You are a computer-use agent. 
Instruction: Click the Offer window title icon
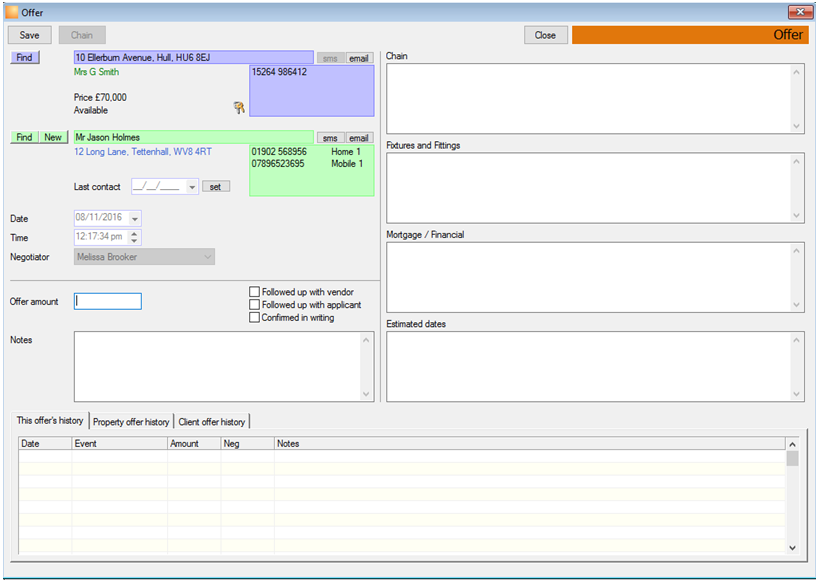(x=11, y=12)
